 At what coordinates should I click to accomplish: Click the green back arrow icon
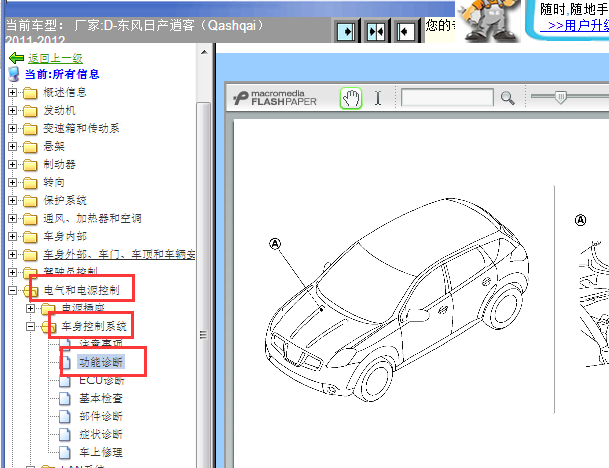(x=16, y=58)
